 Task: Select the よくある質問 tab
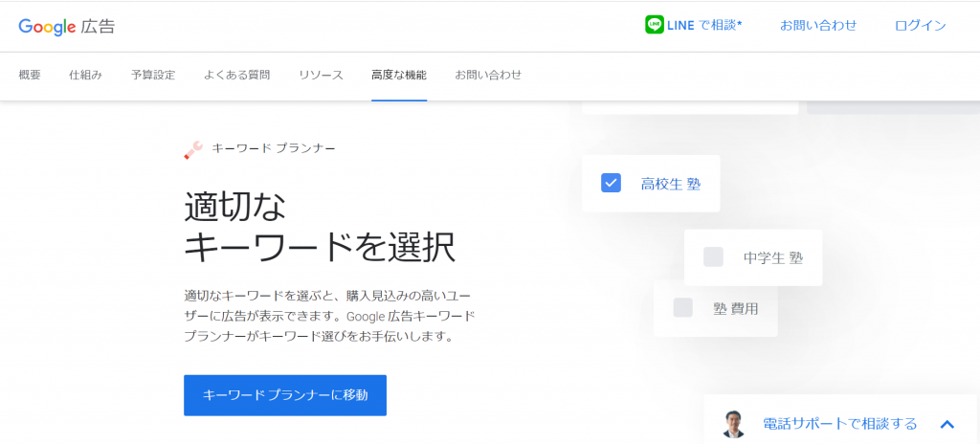pos(237,75)
